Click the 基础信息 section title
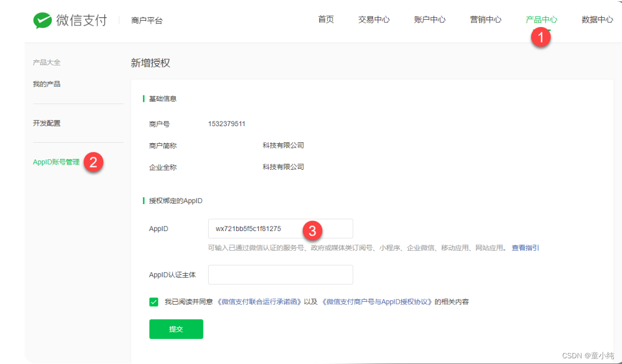Viewport: 622px width, 364px height. (163, 99)
